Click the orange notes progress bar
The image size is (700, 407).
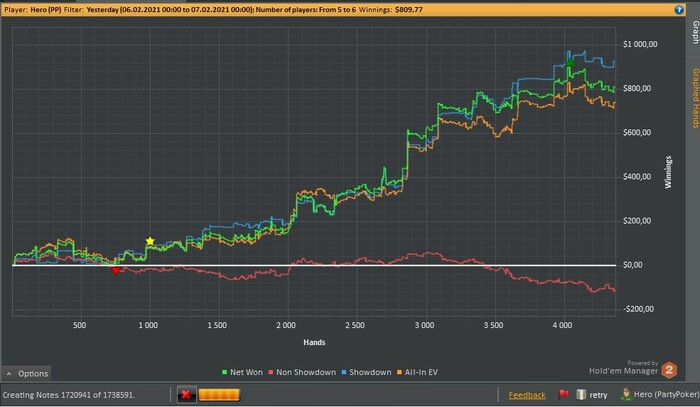[x=219, y=395]
